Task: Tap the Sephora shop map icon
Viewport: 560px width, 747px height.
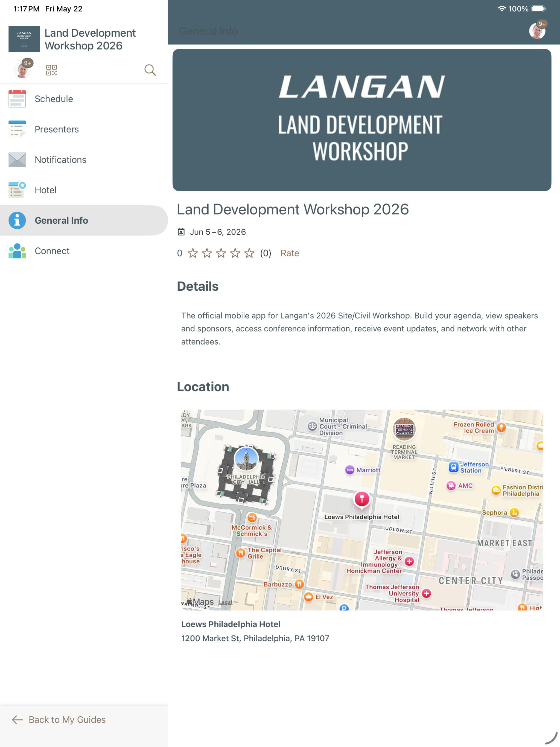Action: [514, 512]
